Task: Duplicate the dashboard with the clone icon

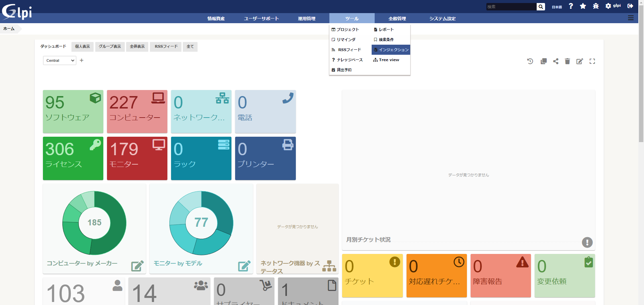Action: tap(543, 61)
